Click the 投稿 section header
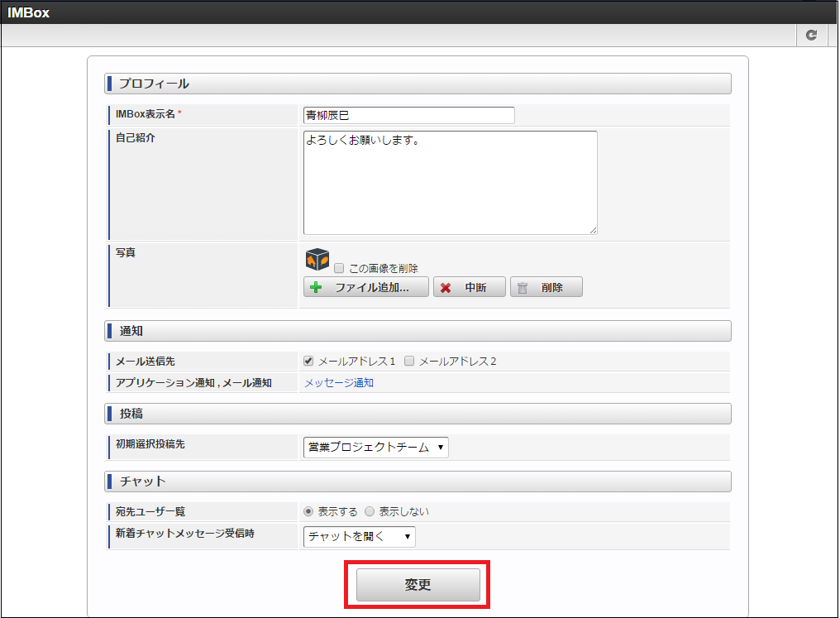The height and width of the screenshot is (618, 840). click(x=418, y=414)
